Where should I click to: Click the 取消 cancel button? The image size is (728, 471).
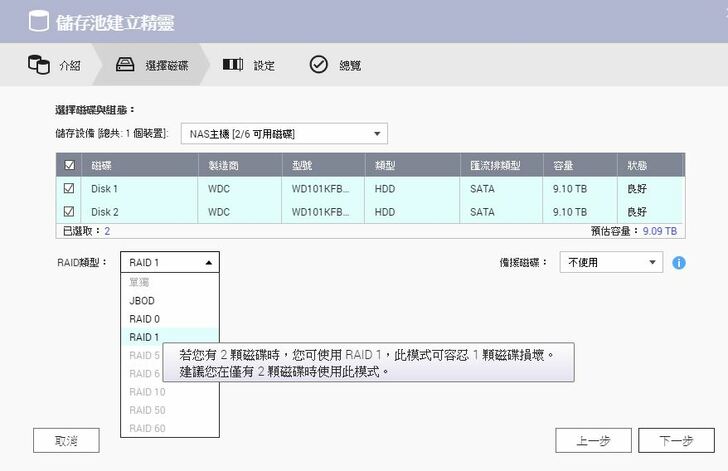coord(66,440)
